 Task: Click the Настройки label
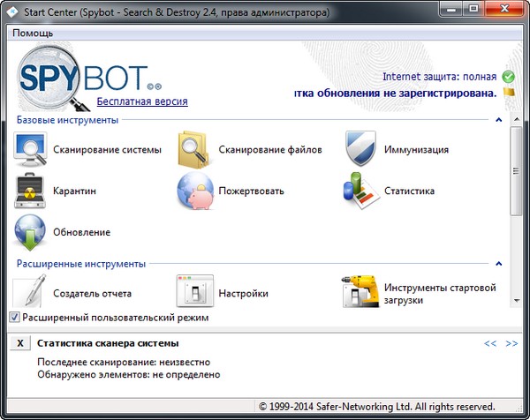tap(243, 294)
